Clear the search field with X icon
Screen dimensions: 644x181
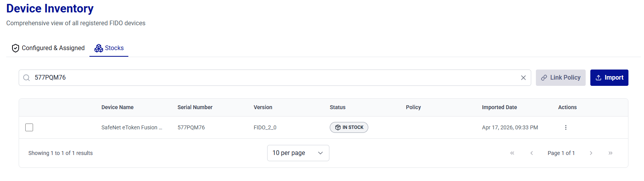[523, 78]
